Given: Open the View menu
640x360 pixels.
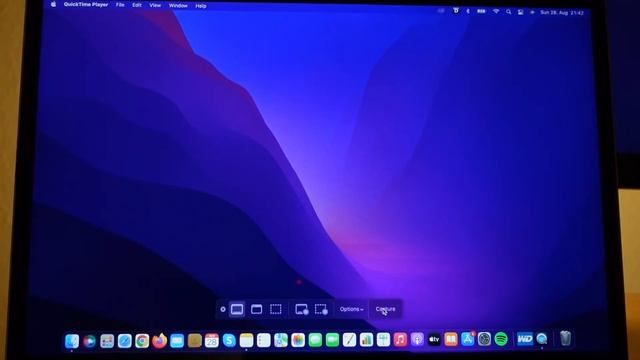Looking at the screenshot, I should 155,5.
